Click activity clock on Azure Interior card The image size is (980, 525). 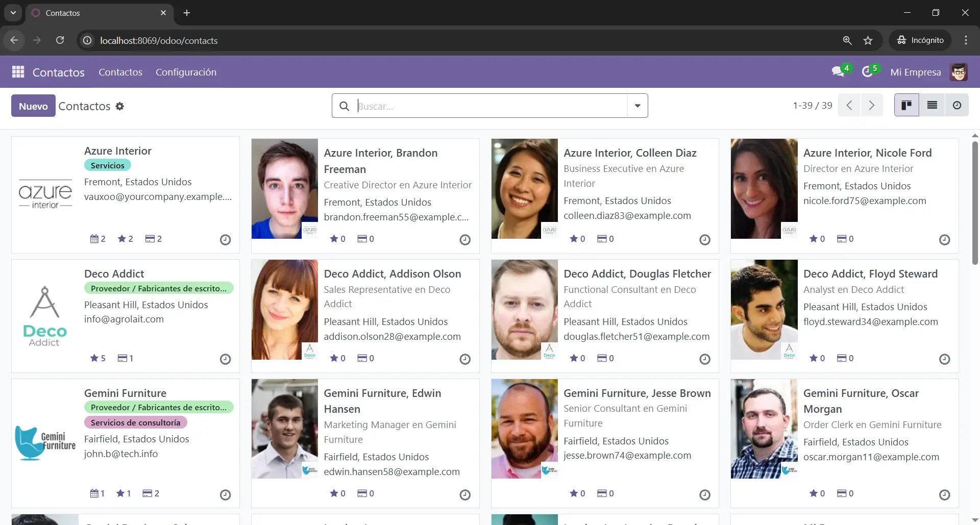225,240
